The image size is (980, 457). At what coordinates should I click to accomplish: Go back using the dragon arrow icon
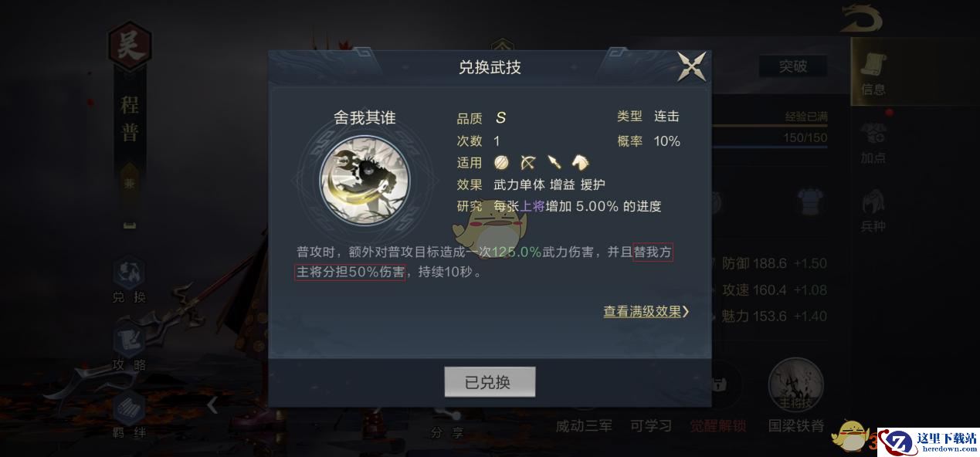click(x=868, y=19)
